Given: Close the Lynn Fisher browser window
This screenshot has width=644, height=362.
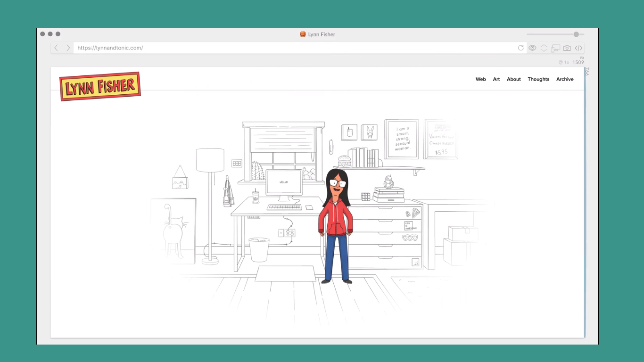Looking at the screenshot, I should pos(42,34).
